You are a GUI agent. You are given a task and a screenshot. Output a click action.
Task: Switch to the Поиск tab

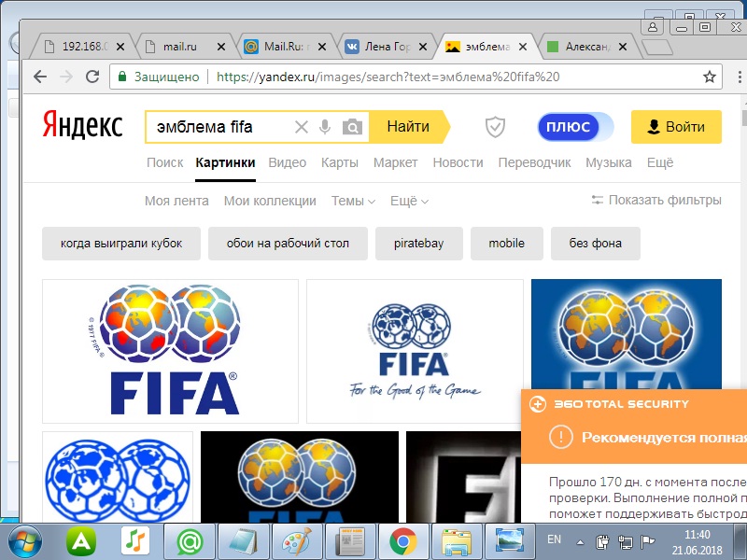(x=165, y=162)
